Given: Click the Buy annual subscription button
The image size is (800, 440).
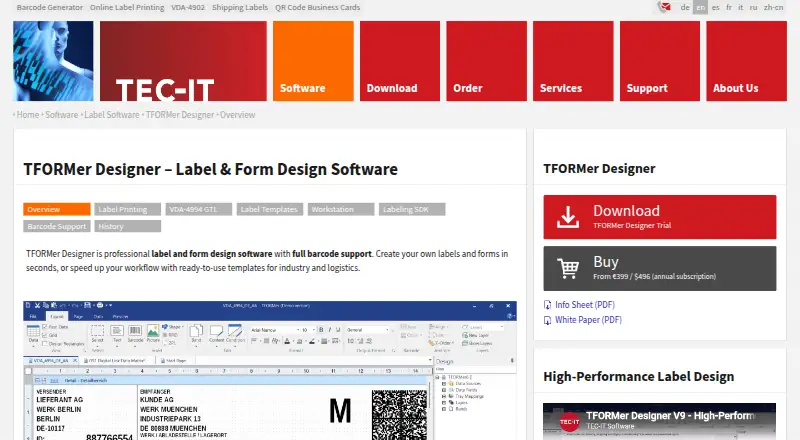Looking at the screenshot, I should (x=660, y=268).
